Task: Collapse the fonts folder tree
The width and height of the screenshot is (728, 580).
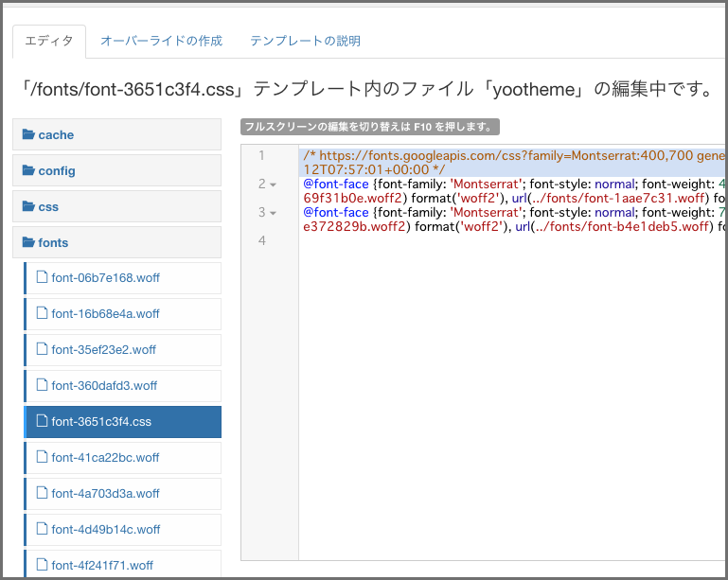Action: tap(53, 243)
